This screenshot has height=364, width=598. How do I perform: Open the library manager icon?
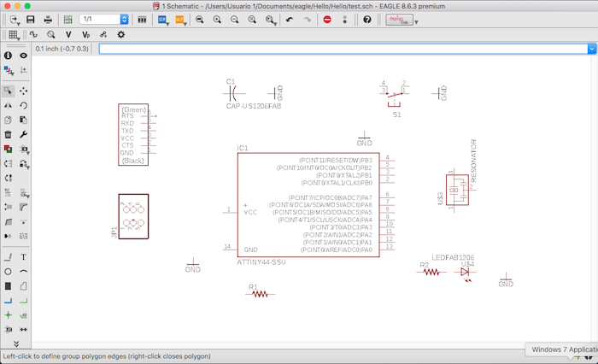point(142,20)
